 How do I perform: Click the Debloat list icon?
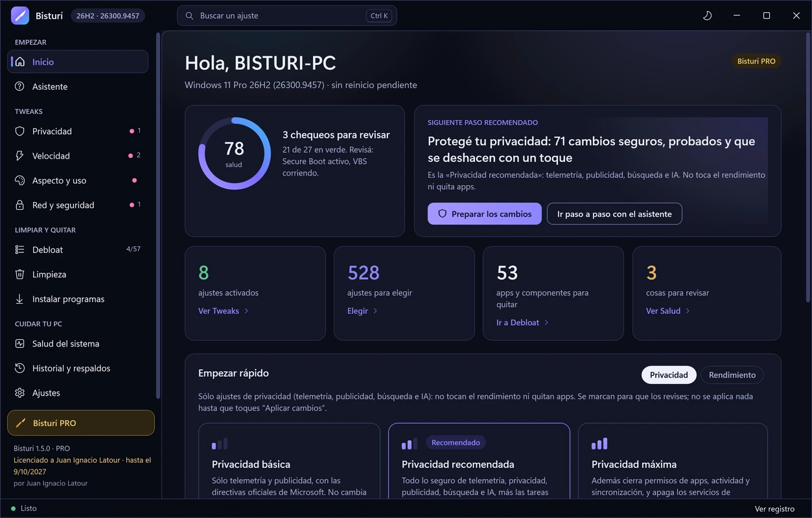(x=20, y=250)
